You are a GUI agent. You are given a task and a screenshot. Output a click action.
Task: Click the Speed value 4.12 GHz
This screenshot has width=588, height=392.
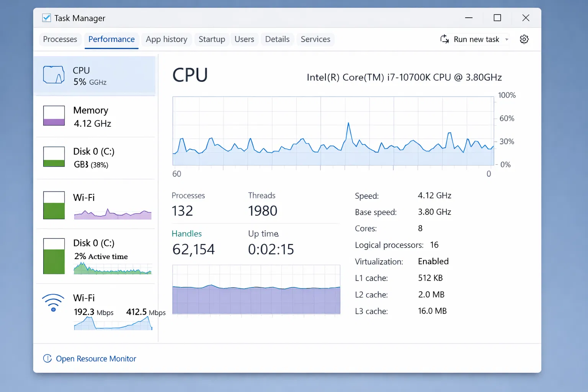tap(434, 196)
